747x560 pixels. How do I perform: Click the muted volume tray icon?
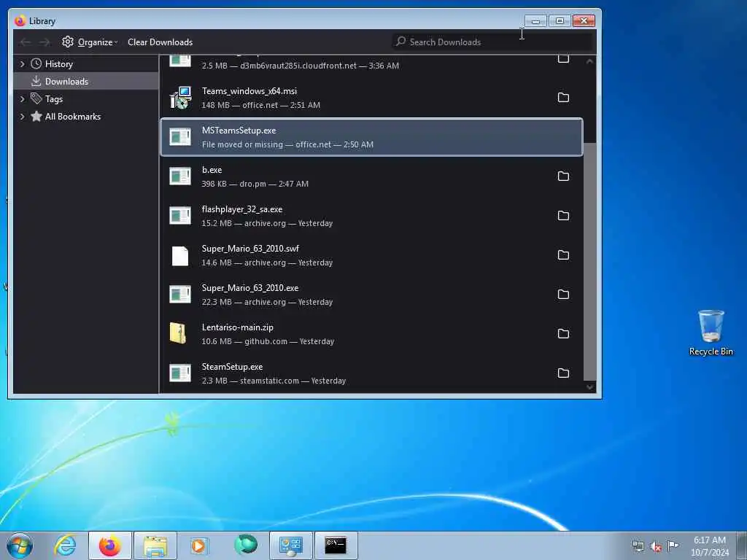point(656,547)
